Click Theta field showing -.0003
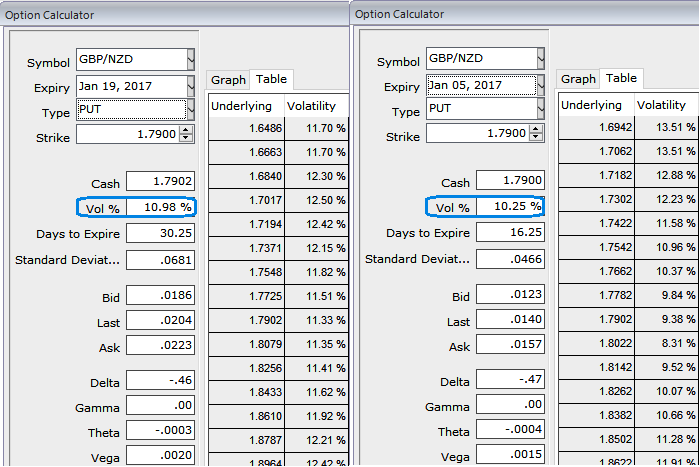This screenshot has height=467, width=700. [160, 430]
